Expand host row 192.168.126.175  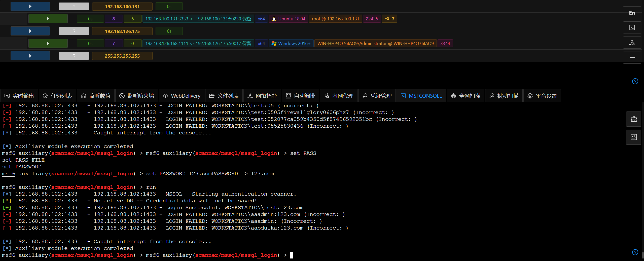(x=30, y=31)
